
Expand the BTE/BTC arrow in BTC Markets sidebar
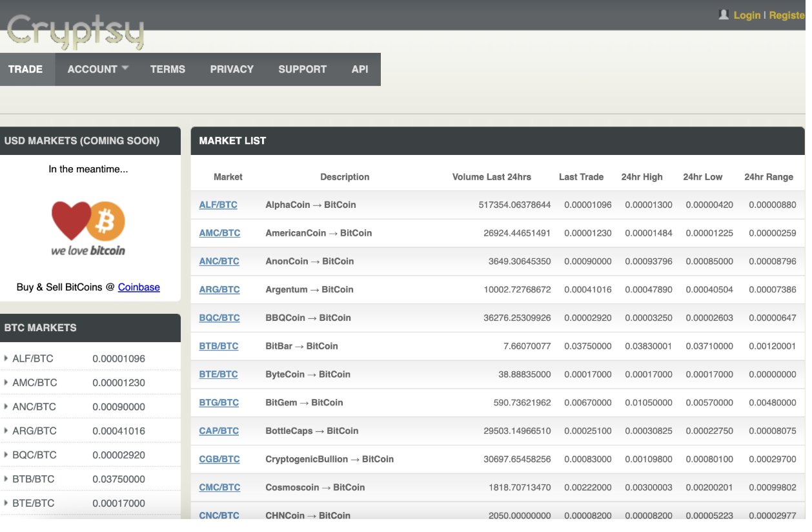[6, 503]
